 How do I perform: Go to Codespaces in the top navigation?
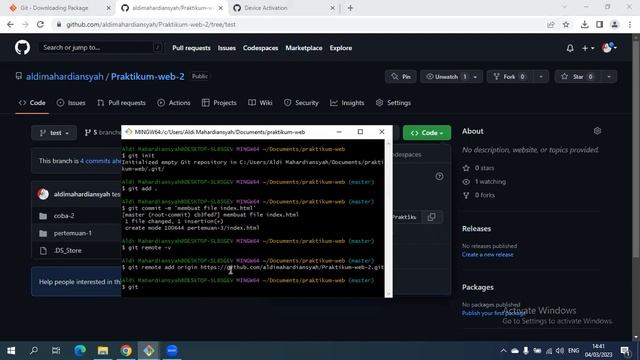coord(260,48)
